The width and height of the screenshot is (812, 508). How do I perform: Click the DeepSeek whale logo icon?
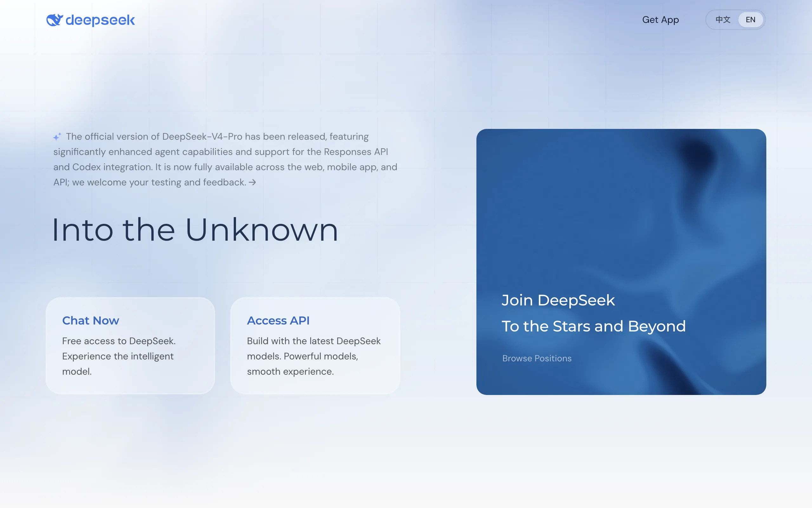(x=54, y=20)
